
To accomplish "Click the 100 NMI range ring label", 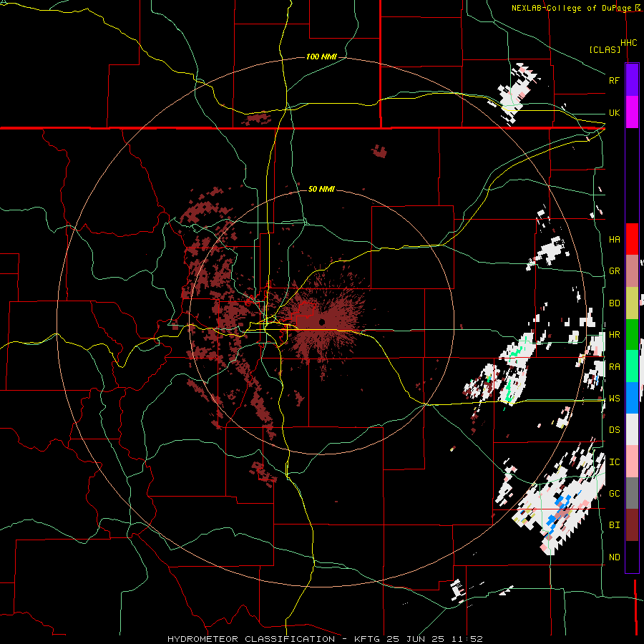I will click(321, 57).
